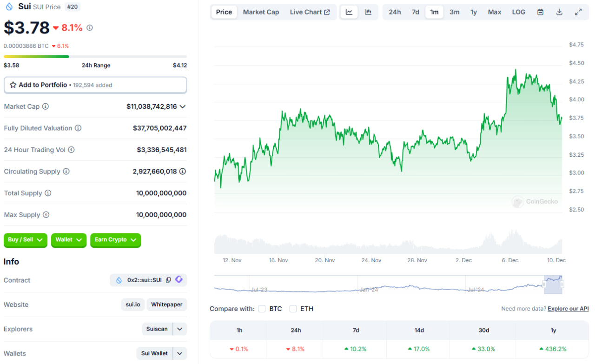Check the ETH compare checkbox
This screenshot has width=595, height=364.
293,309
